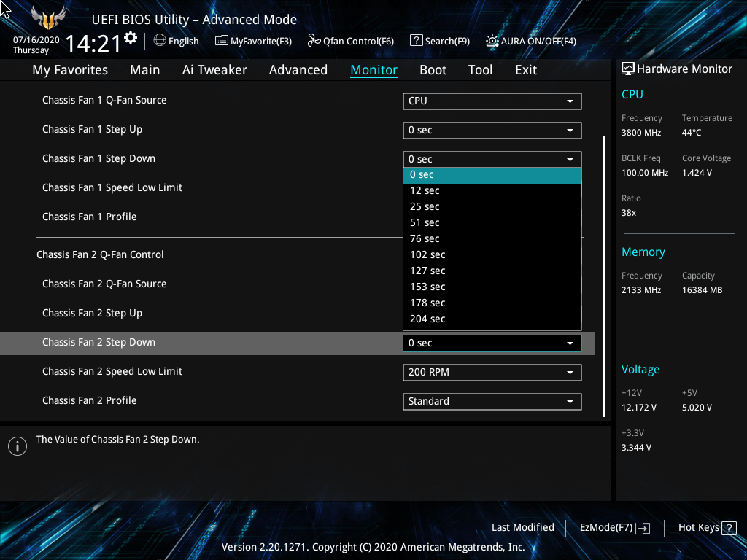Click +12V reading 12.172 V
Image resolution: width=747 pixels, height=560 pixels.
[638, 408]
